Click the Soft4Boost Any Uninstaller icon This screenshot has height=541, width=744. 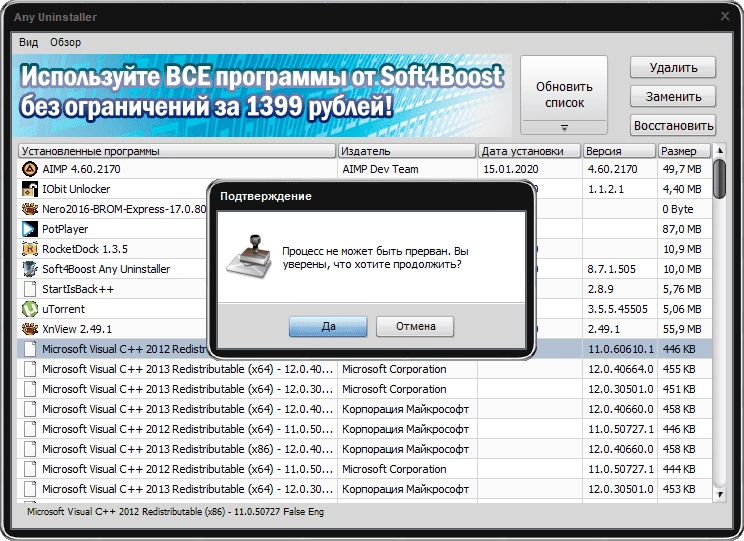click(29, 269)
